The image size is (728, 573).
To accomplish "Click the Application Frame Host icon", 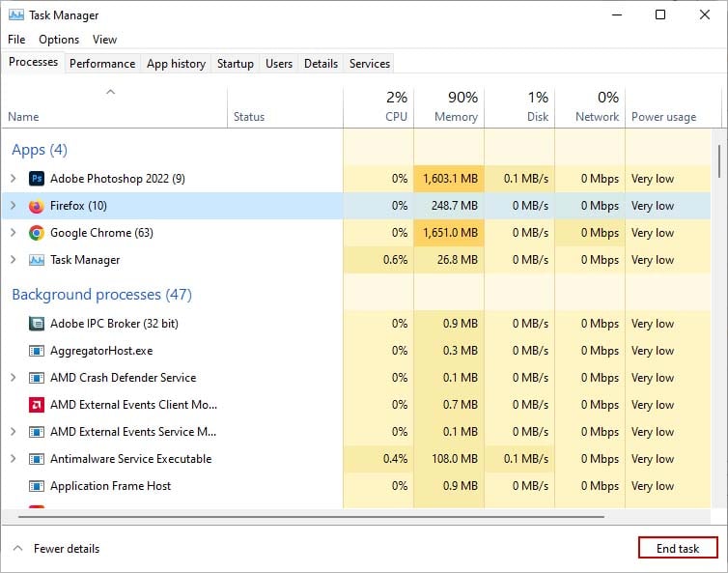I will (x=37, y=486).
